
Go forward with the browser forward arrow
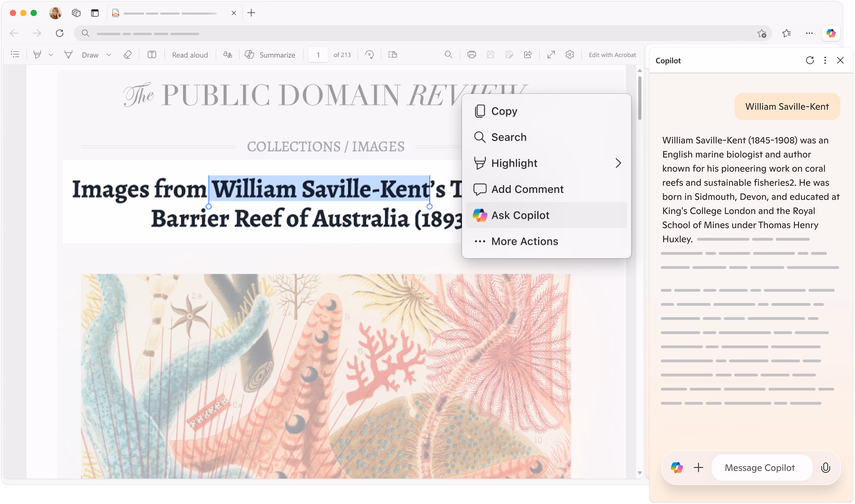[x=37, y=33]
